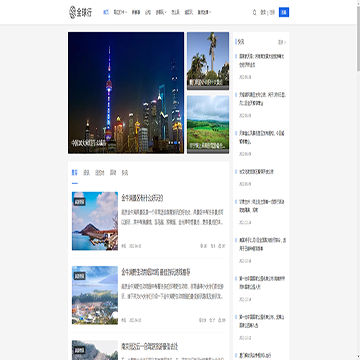Click the like icon on first article
Screen dimensions: 360x360
pos(220,246)
